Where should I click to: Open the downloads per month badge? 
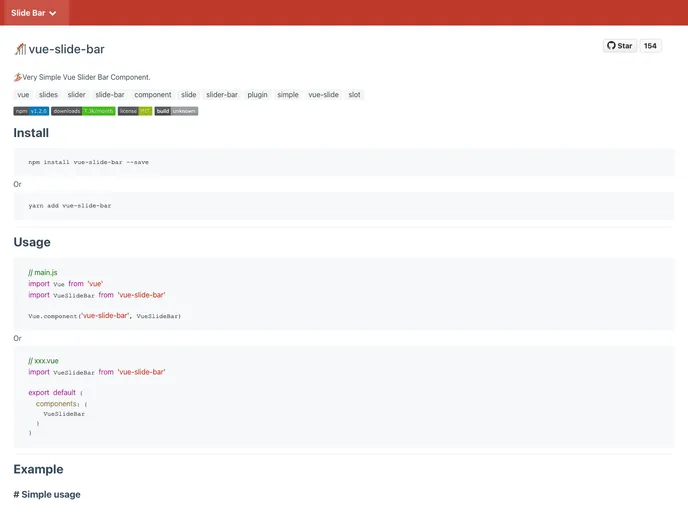click(83, 111)
